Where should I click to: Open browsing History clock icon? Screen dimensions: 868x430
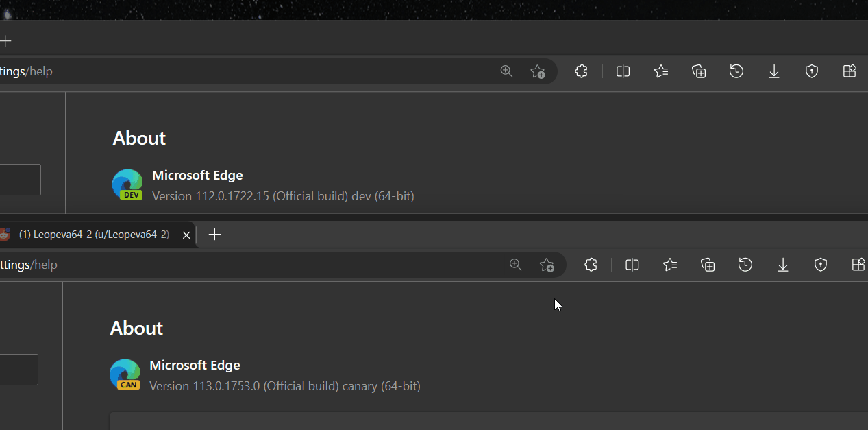coord(736,71)
